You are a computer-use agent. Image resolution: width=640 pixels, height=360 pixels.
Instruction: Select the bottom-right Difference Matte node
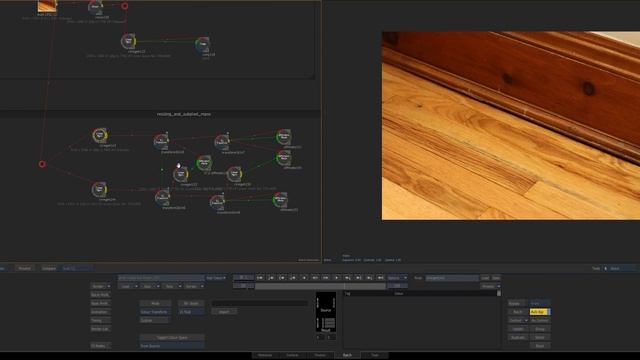pos(280,200)
